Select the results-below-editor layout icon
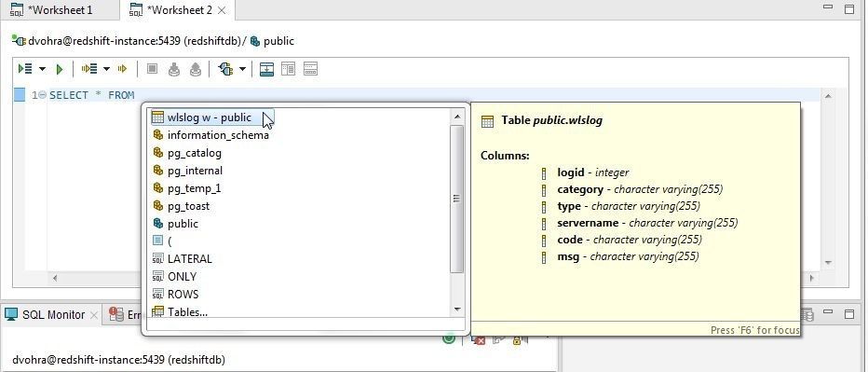 pos(266,69)
